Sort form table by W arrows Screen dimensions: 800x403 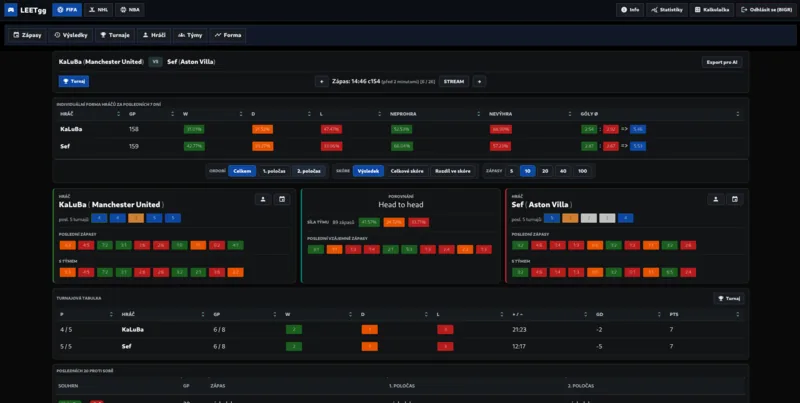pos(241,114)
